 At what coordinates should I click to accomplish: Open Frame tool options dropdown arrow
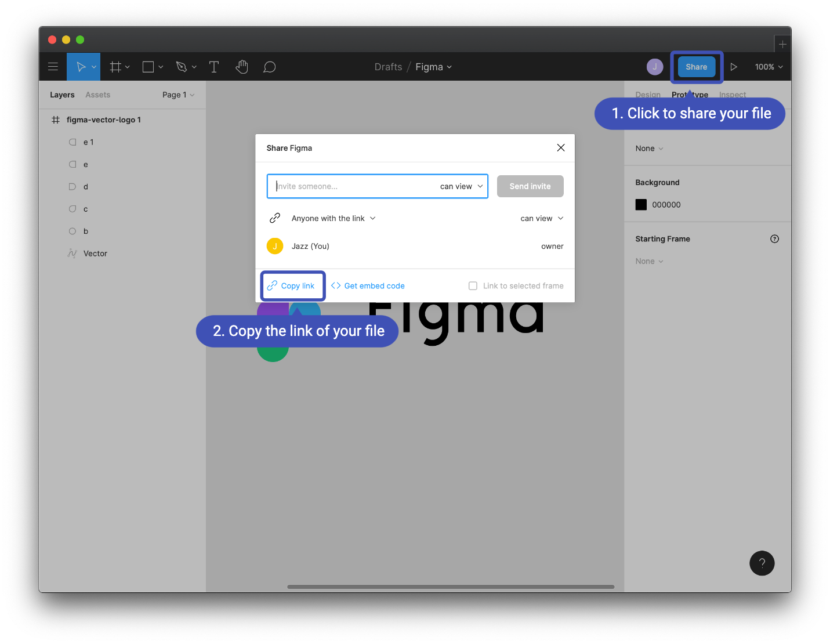pyautogui.click(x=128, y=67)
